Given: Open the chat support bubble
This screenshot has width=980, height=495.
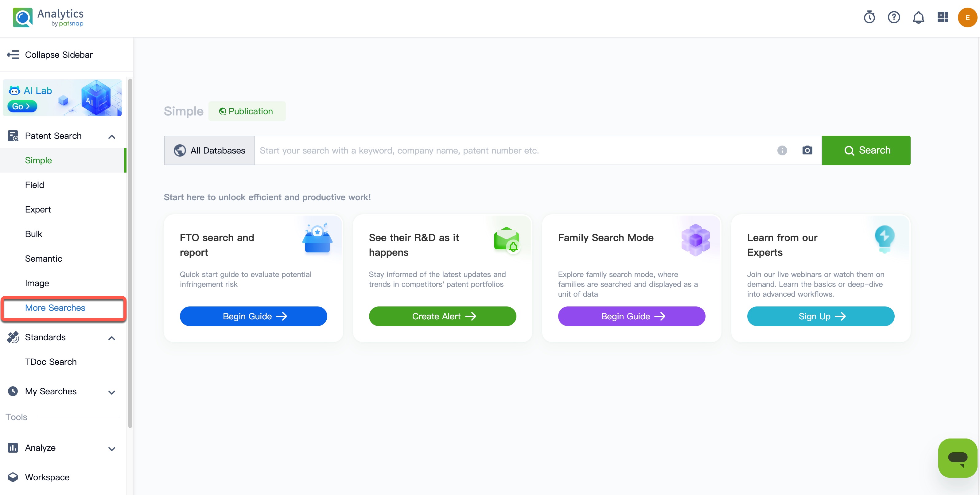Looking at the screenshot, I should (x=957, y=458).
